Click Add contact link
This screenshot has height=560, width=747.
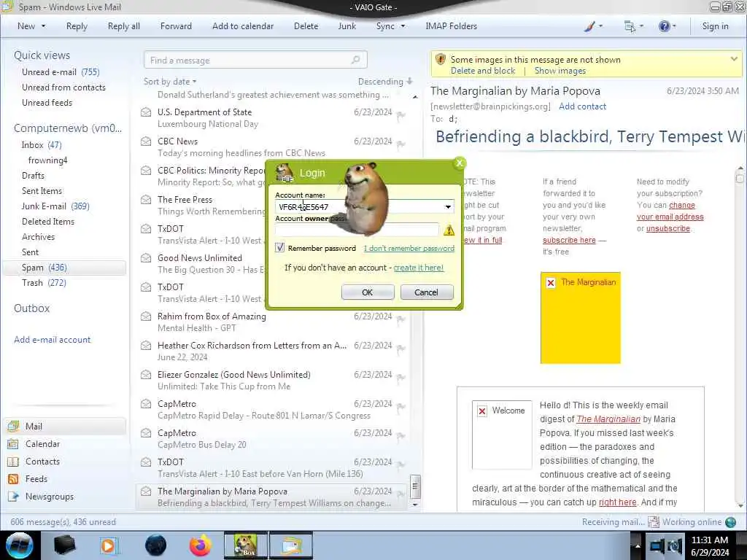582,106
